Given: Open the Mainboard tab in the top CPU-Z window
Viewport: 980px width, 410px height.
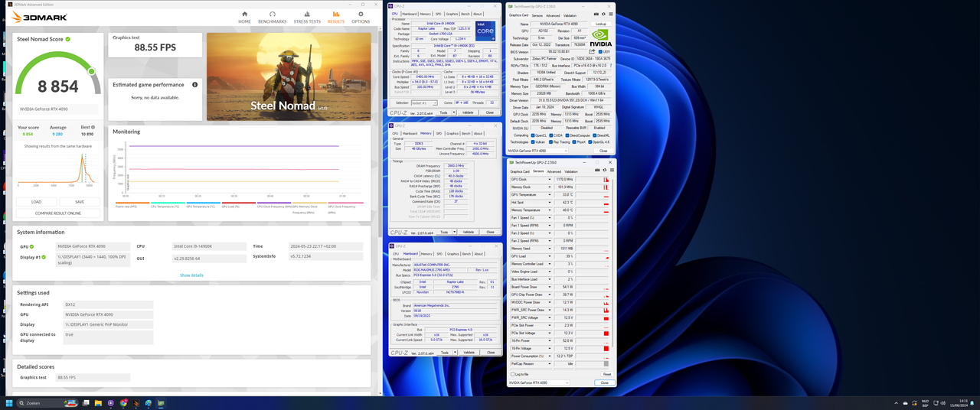Looking at the screenshot, I should click(410, 14).
